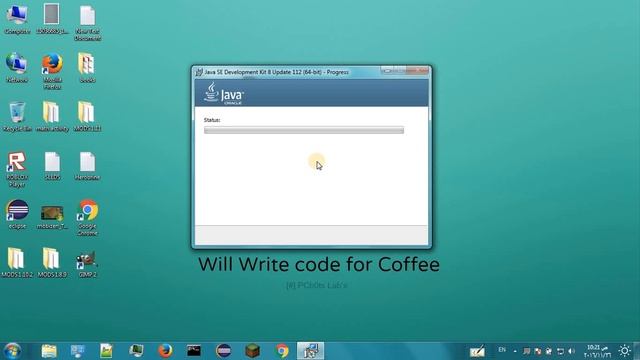
Task: Open the Herobrine file on desktop
Action: 87,165
